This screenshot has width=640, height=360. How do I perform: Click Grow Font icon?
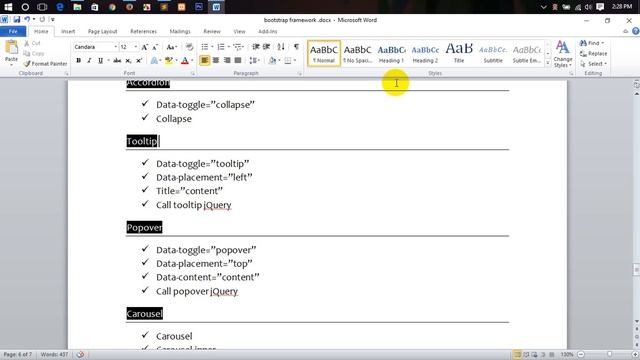pos(144,47)
